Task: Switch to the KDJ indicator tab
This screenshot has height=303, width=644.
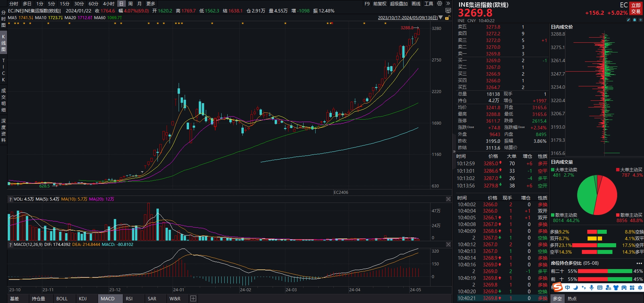Action: point(83,299)
